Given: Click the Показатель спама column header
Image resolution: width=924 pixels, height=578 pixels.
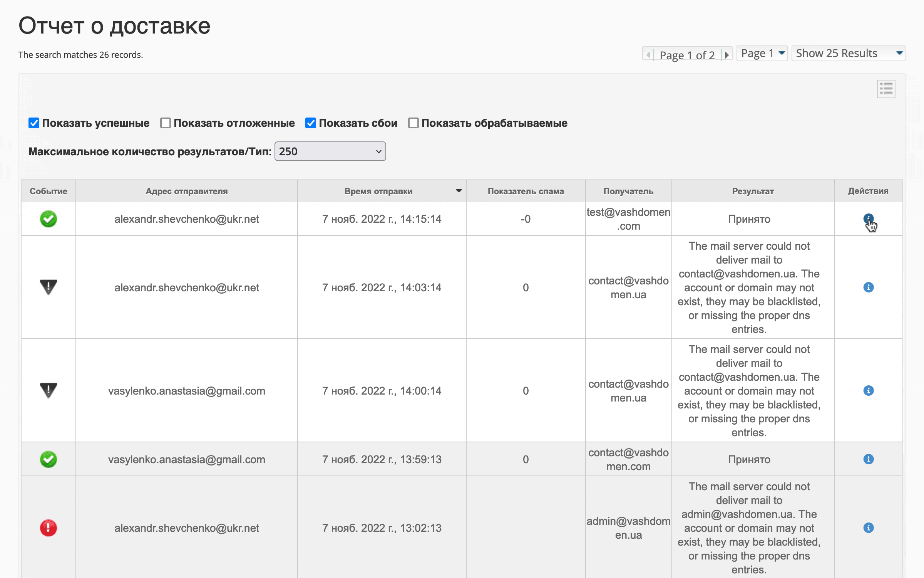Looking at the screenshot, I should coord(526,191).
